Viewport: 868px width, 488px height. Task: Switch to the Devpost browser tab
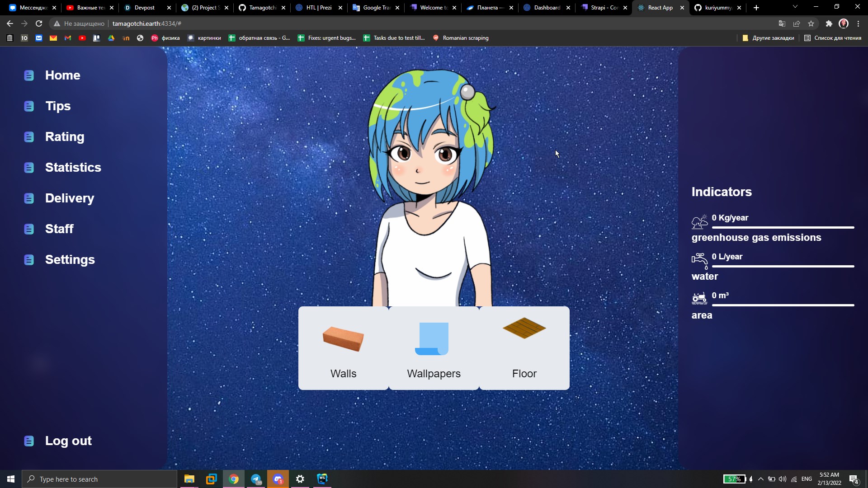(x=145, y=8)
